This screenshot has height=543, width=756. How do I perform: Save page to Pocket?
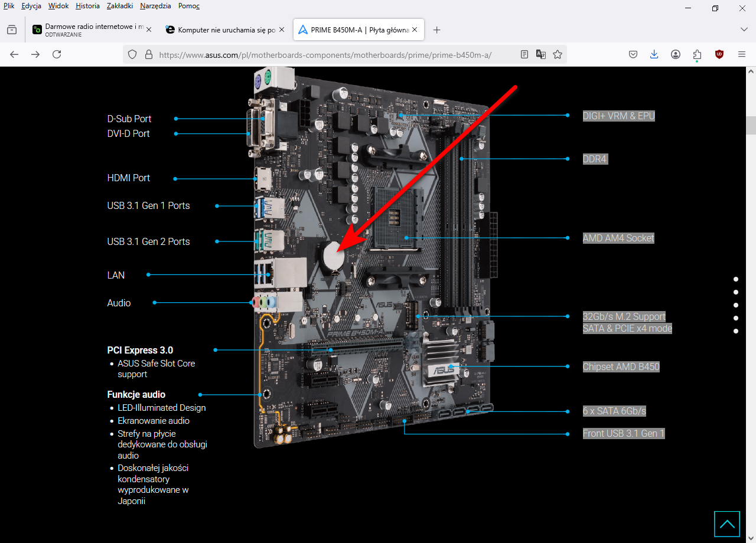click(633, 54)
